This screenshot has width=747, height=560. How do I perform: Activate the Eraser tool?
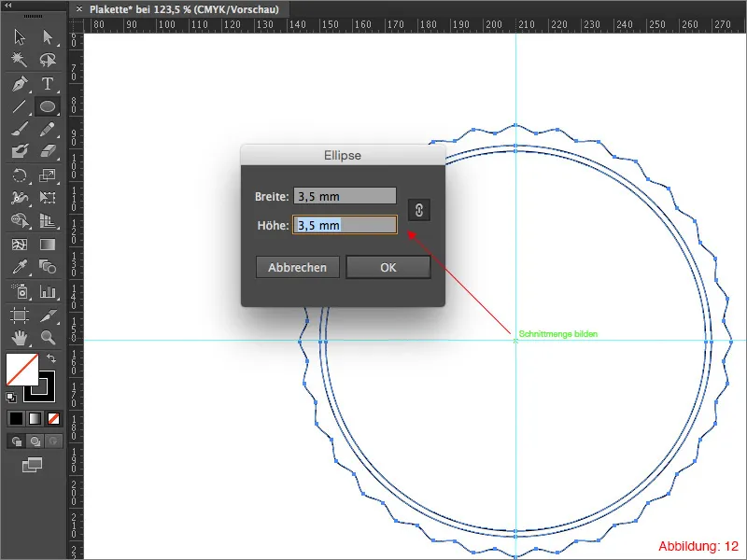(x=48, y=151)
